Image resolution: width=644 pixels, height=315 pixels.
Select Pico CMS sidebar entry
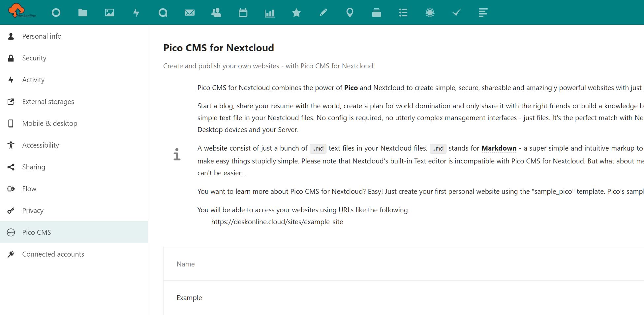(74, 232)
